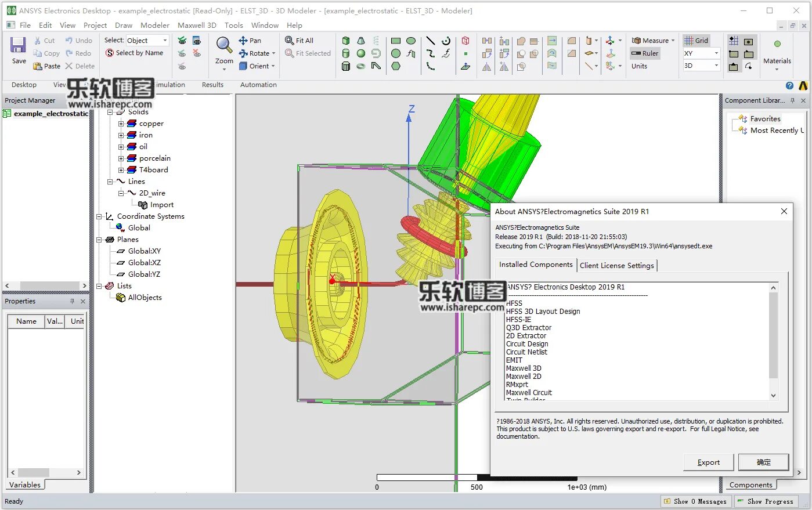Switch to Client License Settings tab
Image resolution: width=812 pixels, height=510 pixels.
617,265
